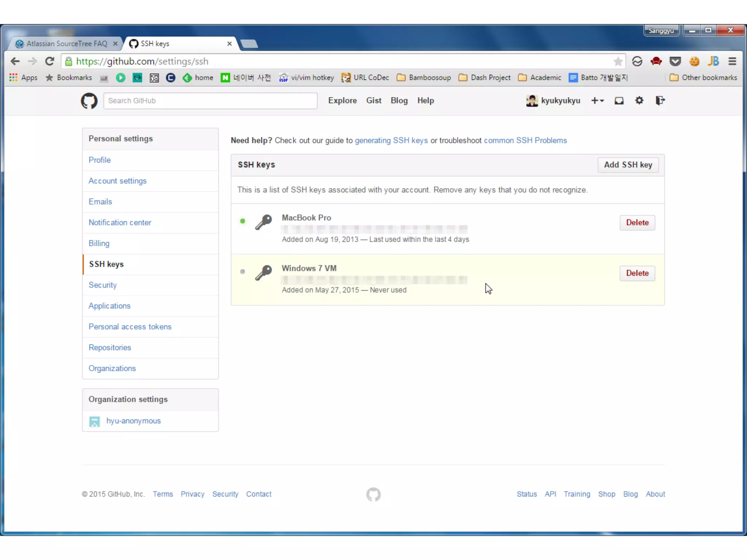Click the Pocket extension icon

coord(675,61)
